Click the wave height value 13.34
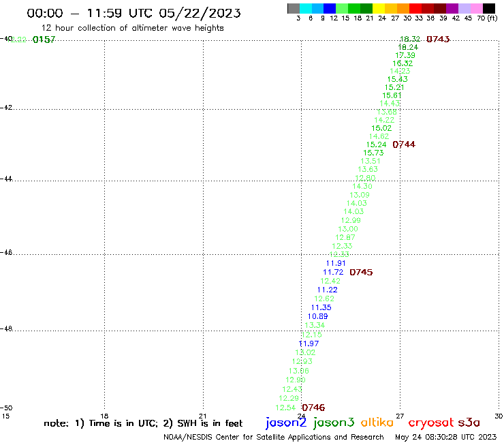Viewport: 504px width, 443px height. [315, 325]
